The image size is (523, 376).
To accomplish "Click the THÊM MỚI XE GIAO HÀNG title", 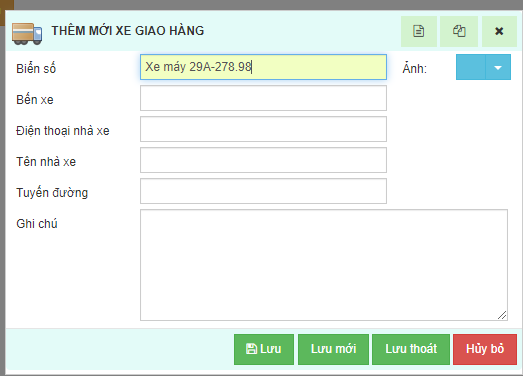I will point(127,31).
